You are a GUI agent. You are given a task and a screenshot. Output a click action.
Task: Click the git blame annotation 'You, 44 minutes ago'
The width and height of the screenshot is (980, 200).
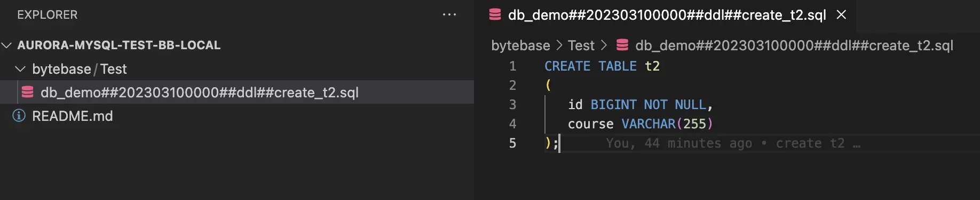tap(679, 143)
